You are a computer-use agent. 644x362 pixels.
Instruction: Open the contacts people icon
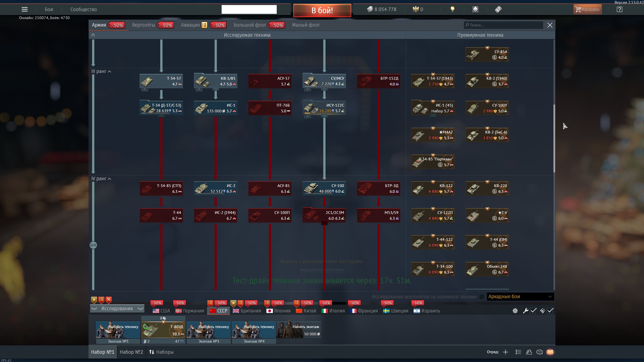(x=529, y=352)
